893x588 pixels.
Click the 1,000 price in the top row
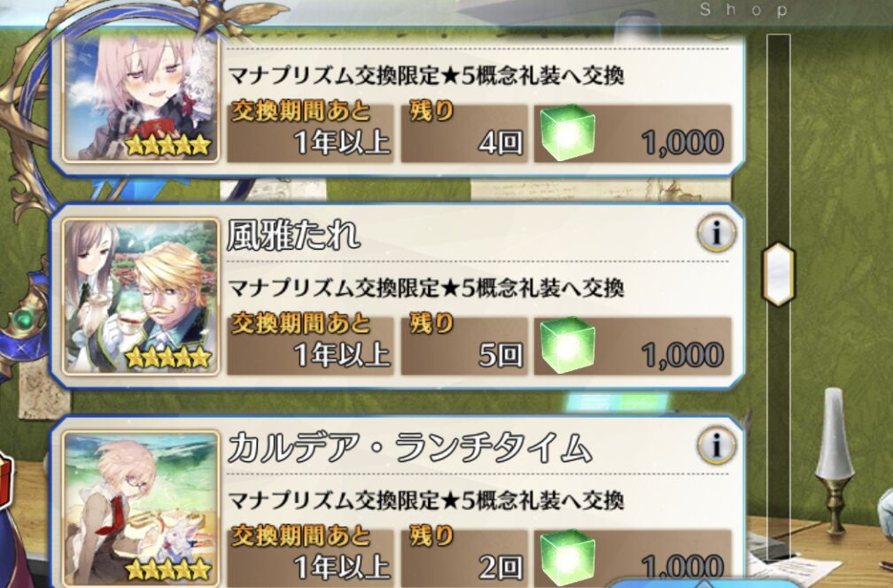(x=682, y=143)
